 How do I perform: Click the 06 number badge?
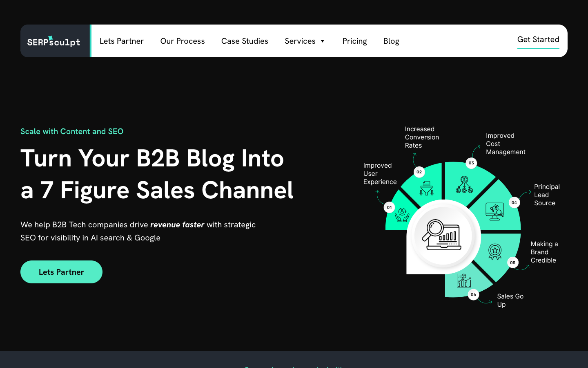[473, 295]
